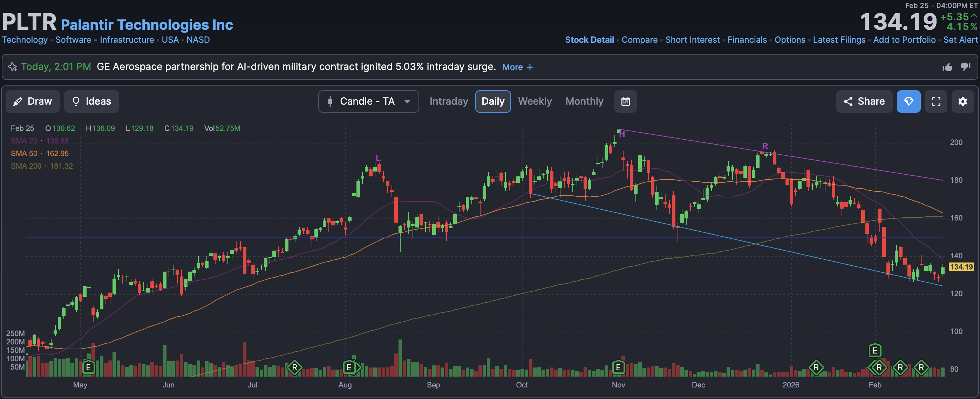
Task: Expand news with More plus link
Action: click(x=517, y=67)
